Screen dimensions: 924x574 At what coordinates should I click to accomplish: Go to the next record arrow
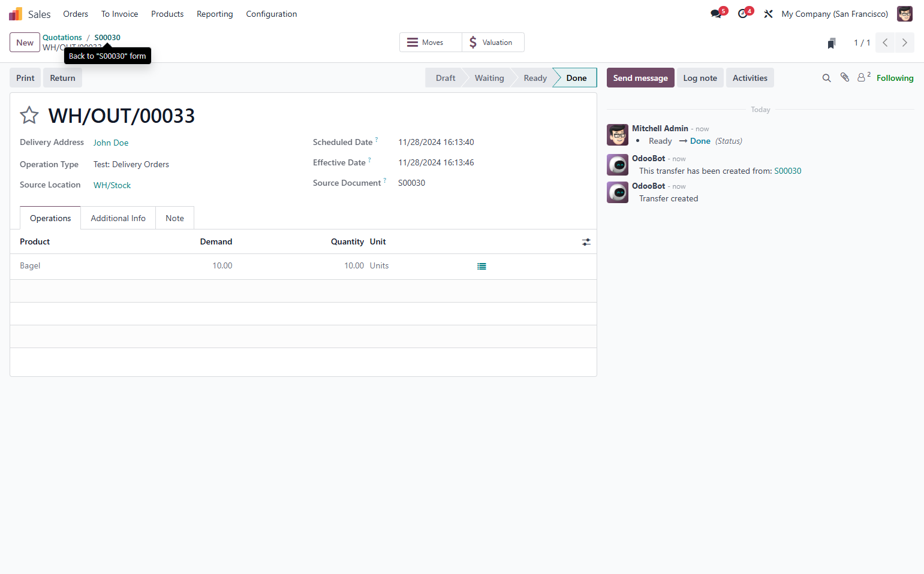905,43
